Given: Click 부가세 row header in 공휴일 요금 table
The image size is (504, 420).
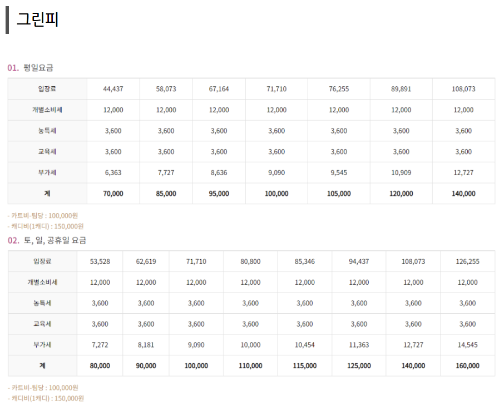Looking at the screenshot, I should 42,345.
